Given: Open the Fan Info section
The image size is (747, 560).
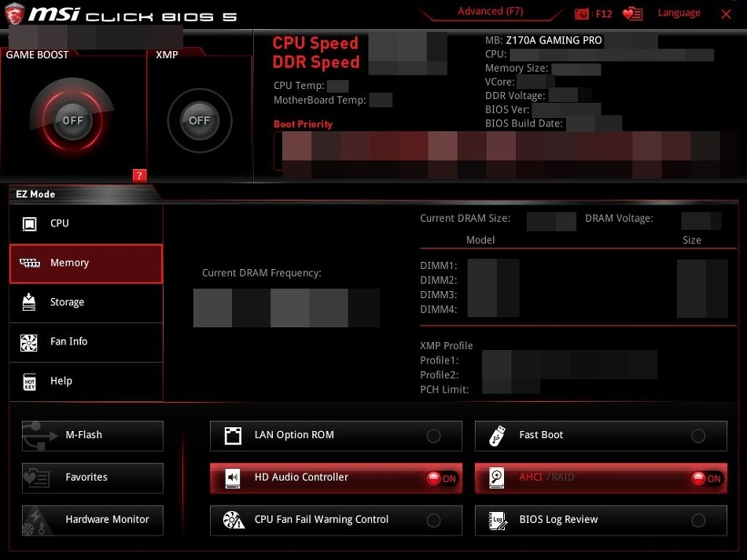Looking at the screenshot, I should tap(86, 342).
